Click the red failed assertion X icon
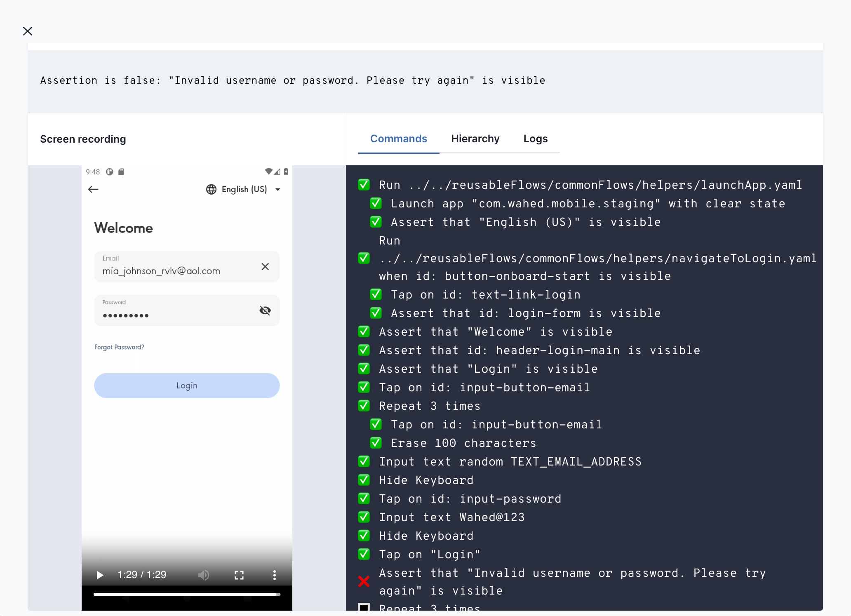 click(364, 581)
